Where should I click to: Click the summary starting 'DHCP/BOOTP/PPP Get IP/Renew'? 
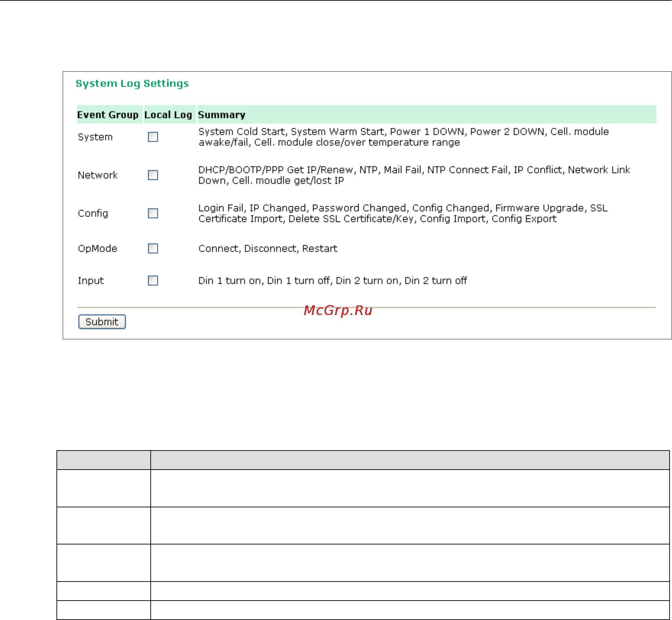click(x=414, y=175)
